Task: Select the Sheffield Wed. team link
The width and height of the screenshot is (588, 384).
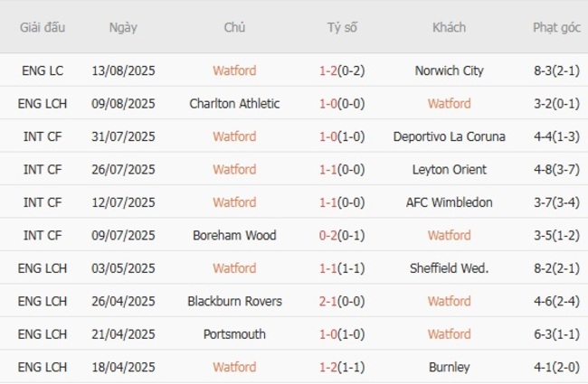Action: pos(449,268)
